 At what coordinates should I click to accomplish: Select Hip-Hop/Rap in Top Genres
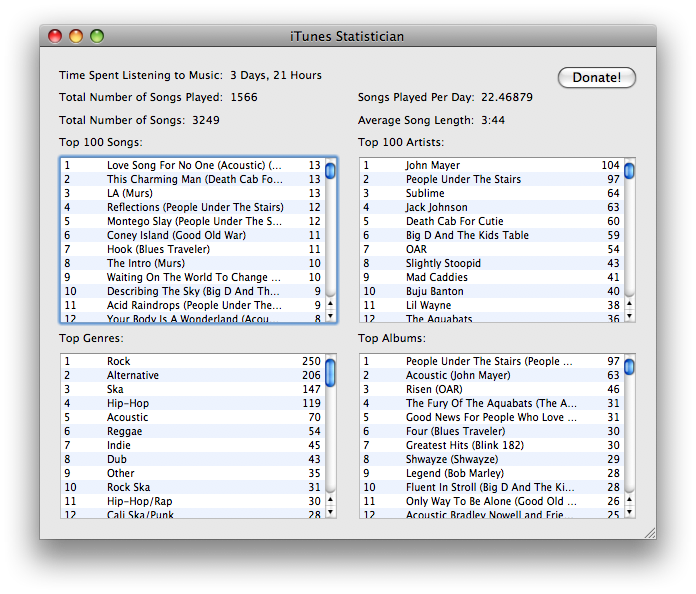(x=193, y=501)
